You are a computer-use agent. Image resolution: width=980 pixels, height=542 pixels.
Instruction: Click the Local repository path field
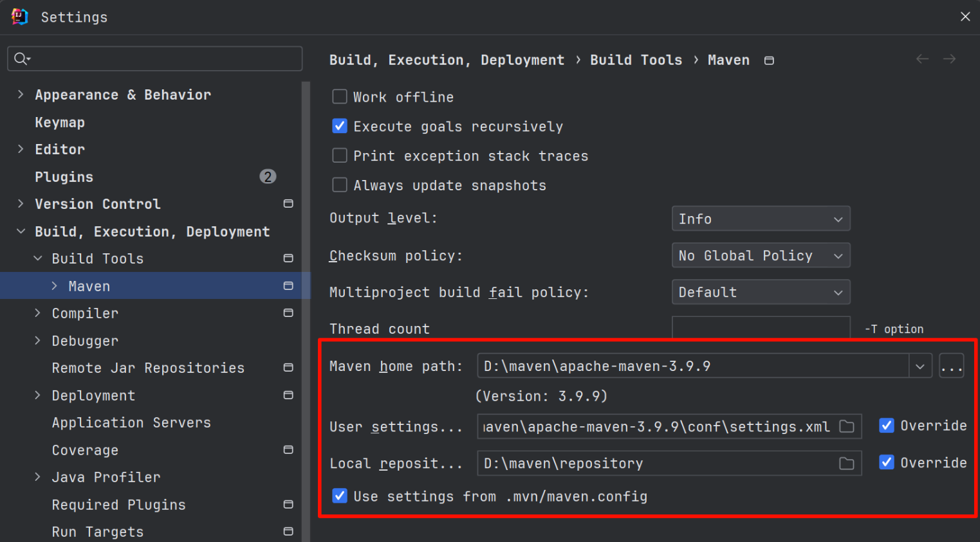pyautogui.click(x=669, y=464)
